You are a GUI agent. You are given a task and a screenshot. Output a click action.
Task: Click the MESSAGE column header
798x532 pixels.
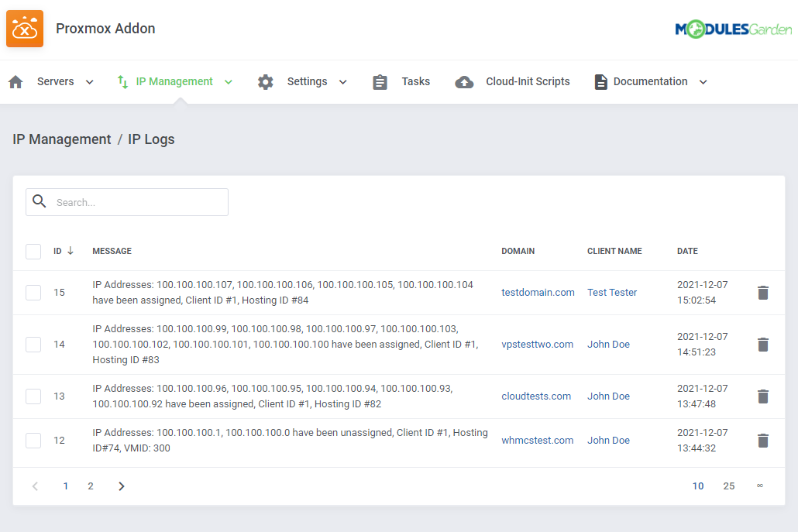tap(112, 251)
